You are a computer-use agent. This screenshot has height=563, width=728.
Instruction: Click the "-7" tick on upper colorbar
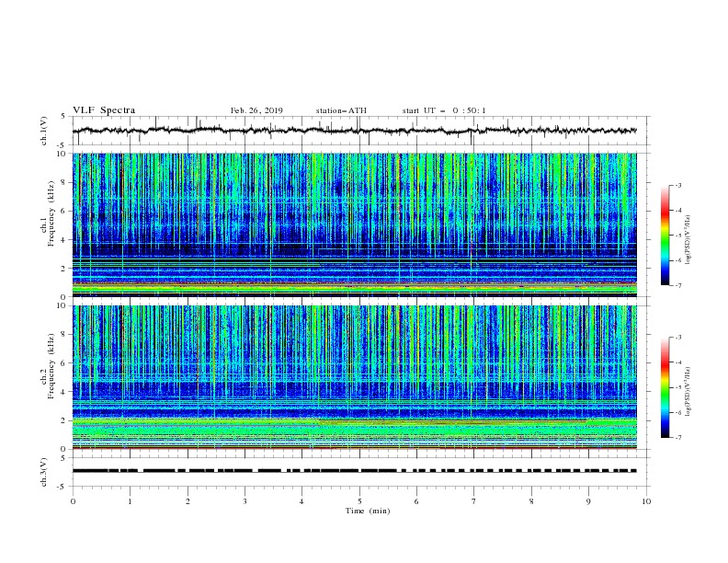pos(678,285)
